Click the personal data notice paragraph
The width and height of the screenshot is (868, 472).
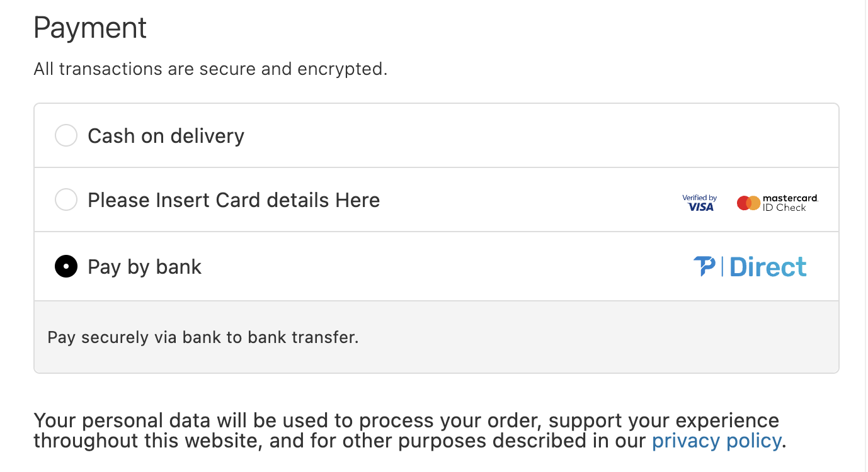pos(410,430)
